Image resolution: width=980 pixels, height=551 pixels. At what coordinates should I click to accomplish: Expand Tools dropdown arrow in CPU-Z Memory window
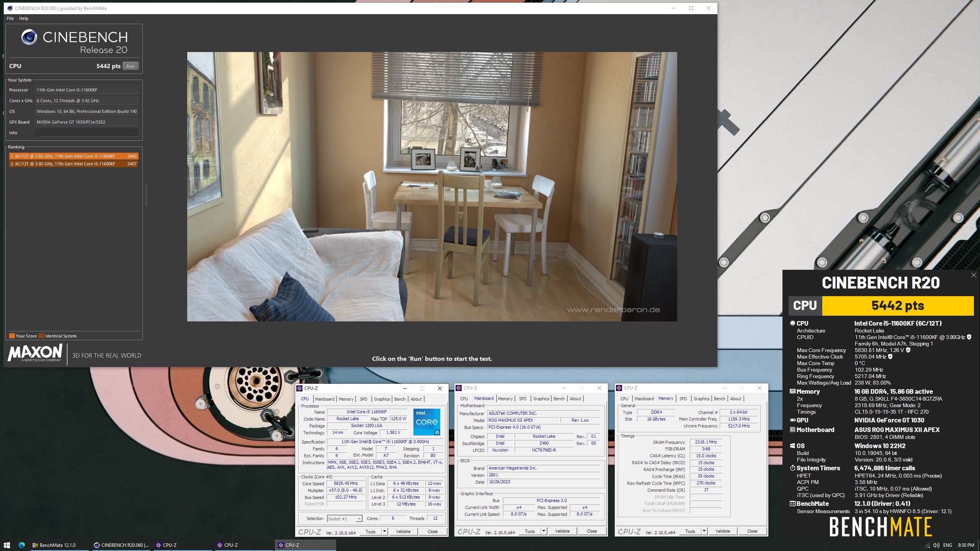pos(704,531)
